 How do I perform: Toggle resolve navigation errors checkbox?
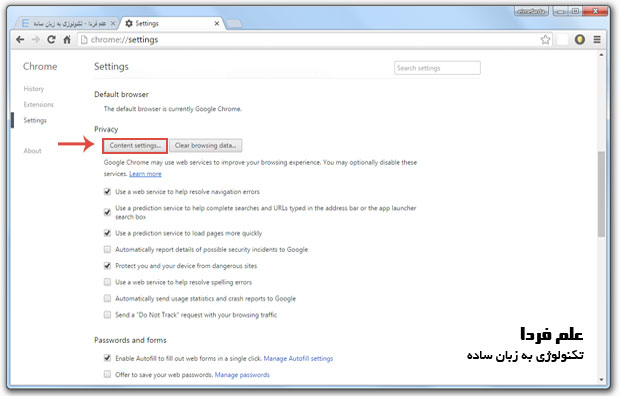(x=107, y=192)
